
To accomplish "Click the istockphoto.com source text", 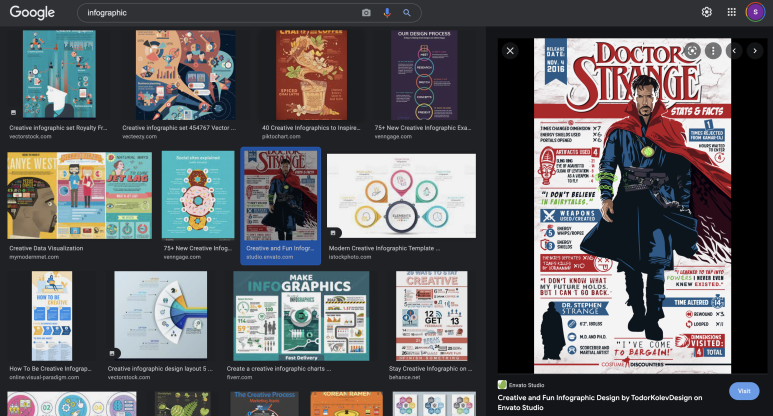I will pos(350,257).
